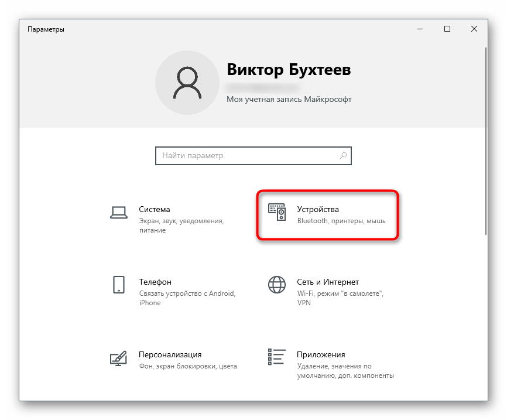Focus the Найти параметр search field
The width and height of the screenshot is (507, 420).
click(246, 156)
